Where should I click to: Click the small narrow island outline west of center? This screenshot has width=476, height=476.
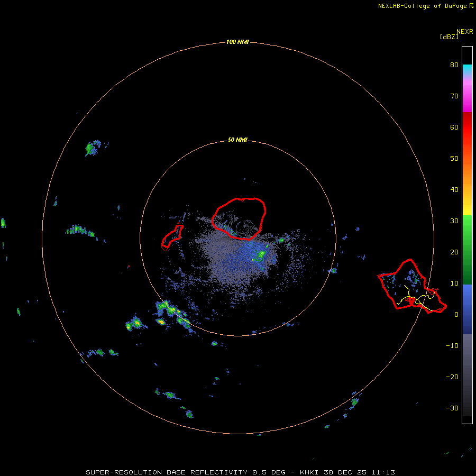[x=172, y=237]
